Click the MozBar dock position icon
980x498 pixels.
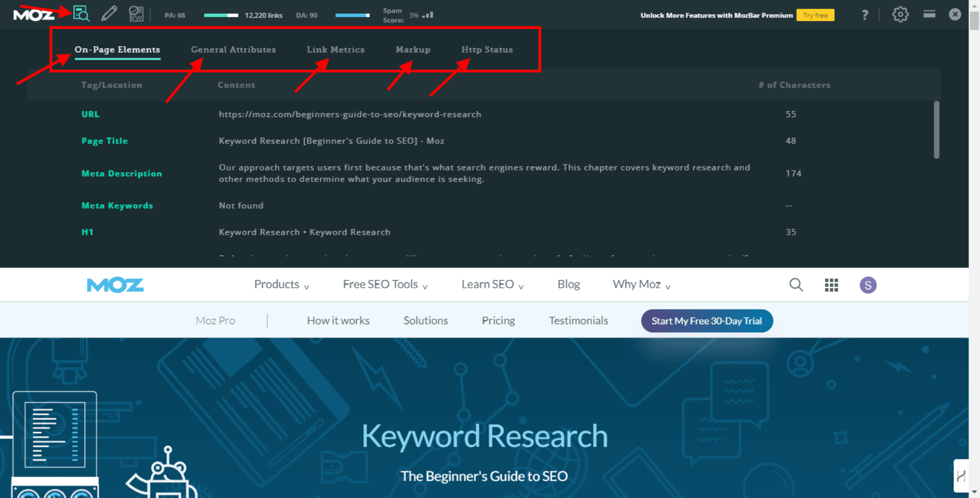tap(929, 14)
